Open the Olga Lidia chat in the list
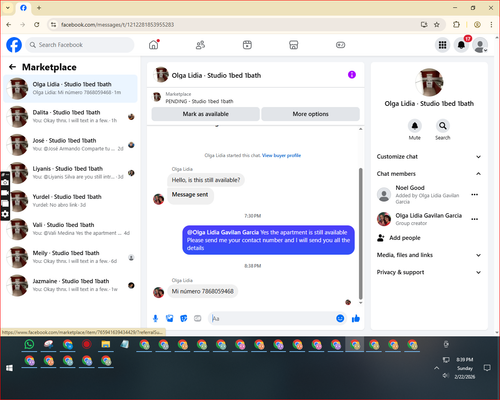 point(70,88)
